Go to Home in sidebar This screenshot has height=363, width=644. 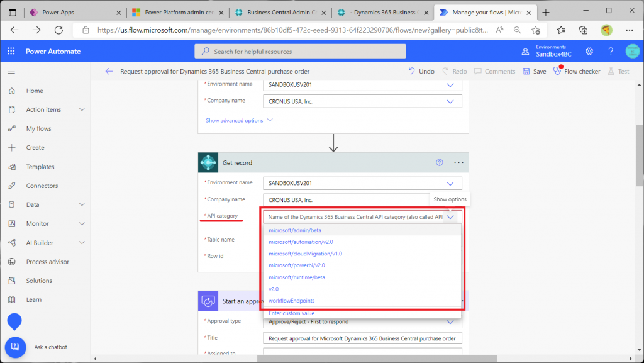point(35,91)
